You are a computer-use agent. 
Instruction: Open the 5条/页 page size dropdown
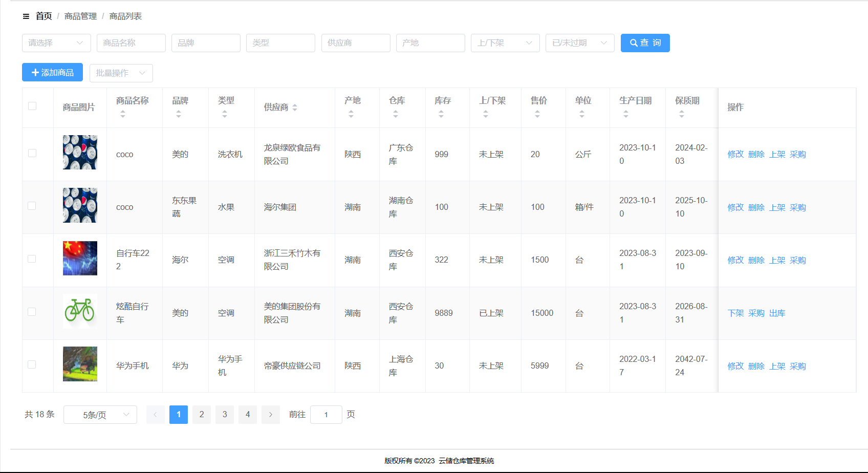click(100, 415)
